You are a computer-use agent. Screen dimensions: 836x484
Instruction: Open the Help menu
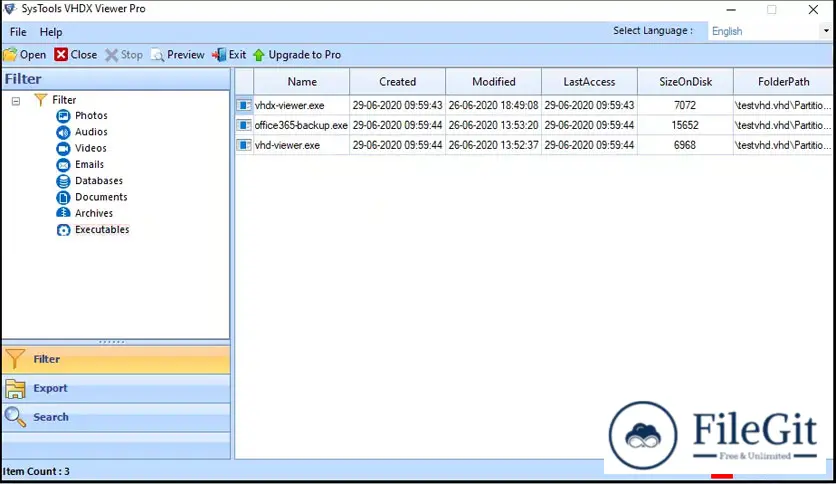click(x=51, y=32)
